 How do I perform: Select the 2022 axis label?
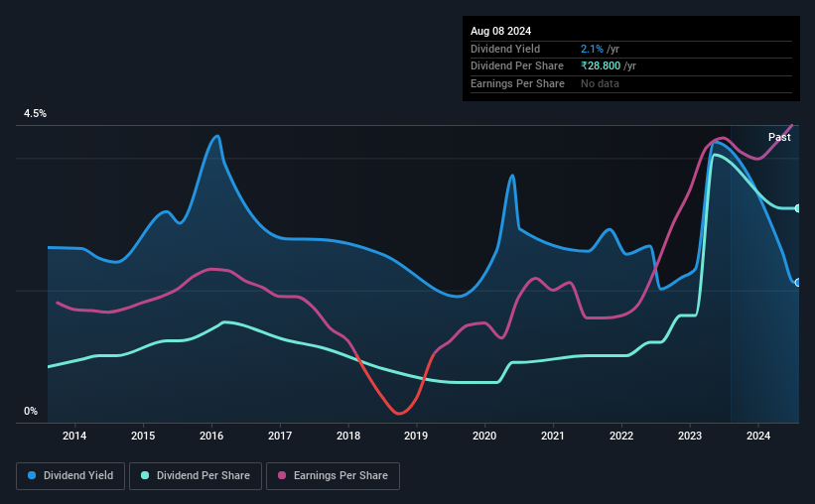click(621, 436)
